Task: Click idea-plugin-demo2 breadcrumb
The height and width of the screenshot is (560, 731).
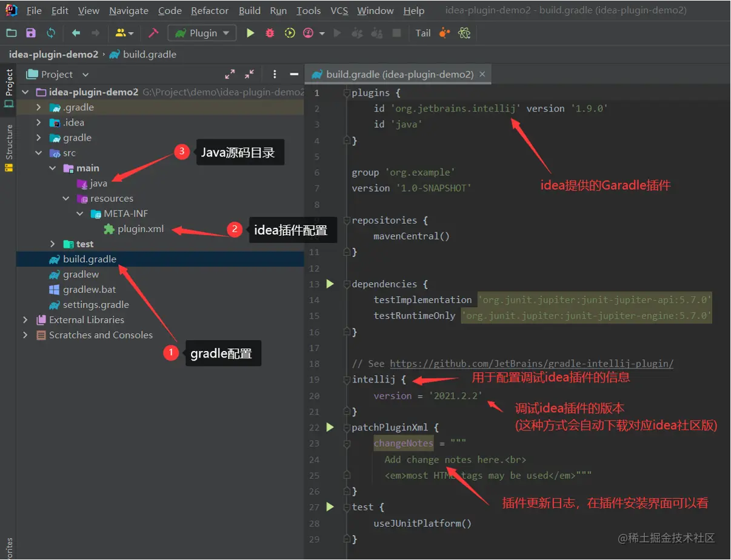Action: point(53,54)
